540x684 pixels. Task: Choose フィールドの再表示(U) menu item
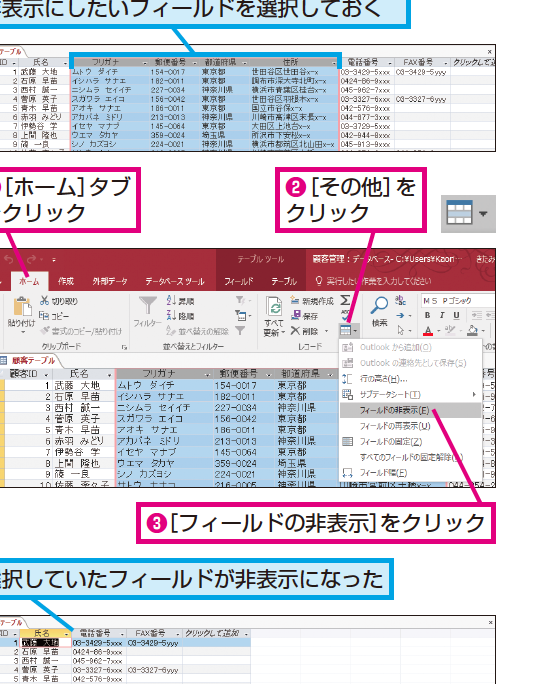tap(411, 426)
